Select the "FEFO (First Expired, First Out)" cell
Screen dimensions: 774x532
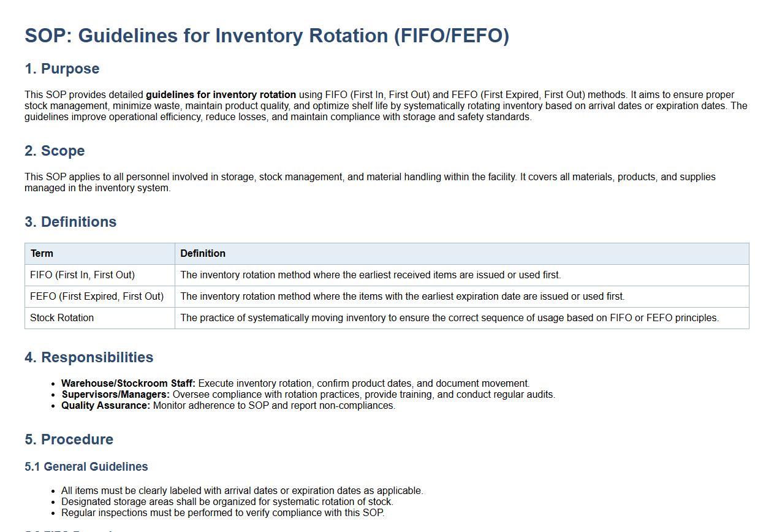(x=97, y=297)
